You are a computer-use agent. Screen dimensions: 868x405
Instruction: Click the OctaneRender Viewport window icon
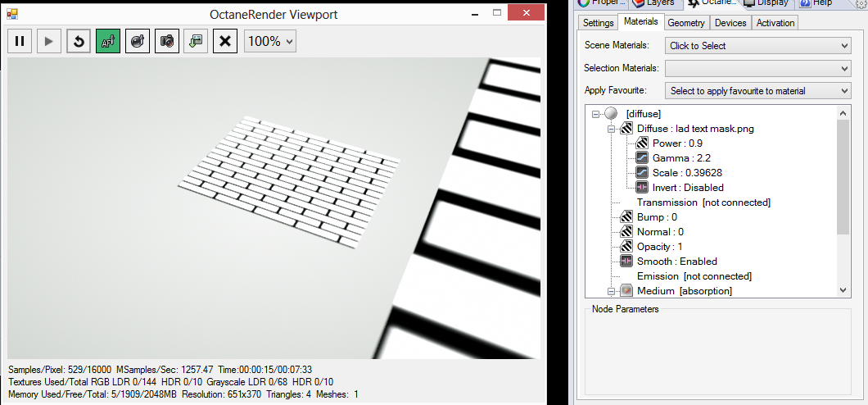(12, 13)
